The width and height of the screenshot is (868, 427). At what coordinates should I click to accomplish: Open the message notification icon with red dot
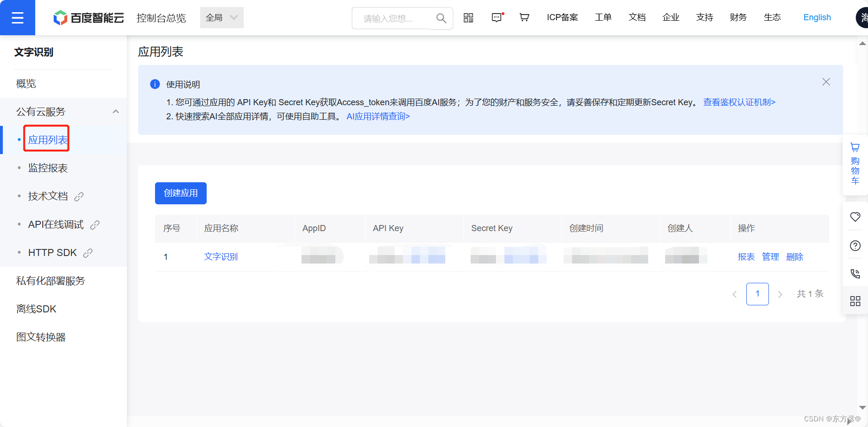(496, 17)
